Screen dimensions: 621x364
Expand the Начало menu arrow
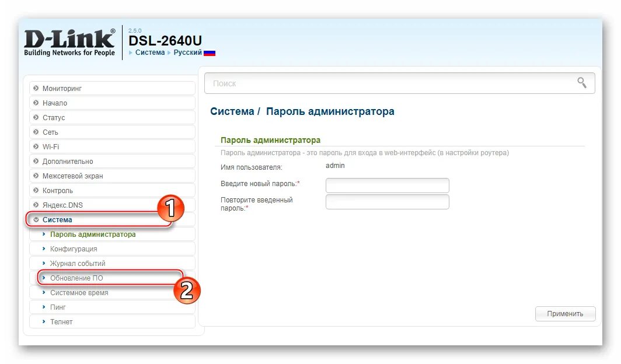(x=36, y=103)
